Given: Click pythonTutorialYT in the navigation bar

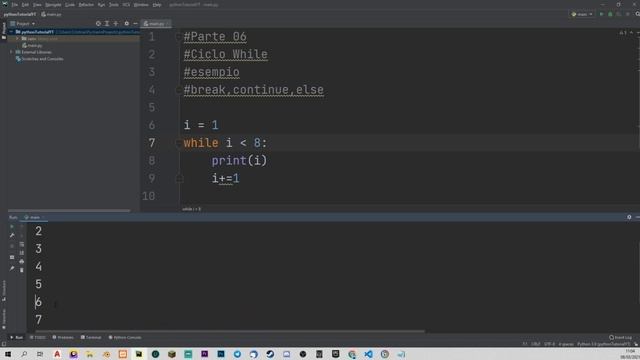Looking at the screenshot, I should (20, 14).
